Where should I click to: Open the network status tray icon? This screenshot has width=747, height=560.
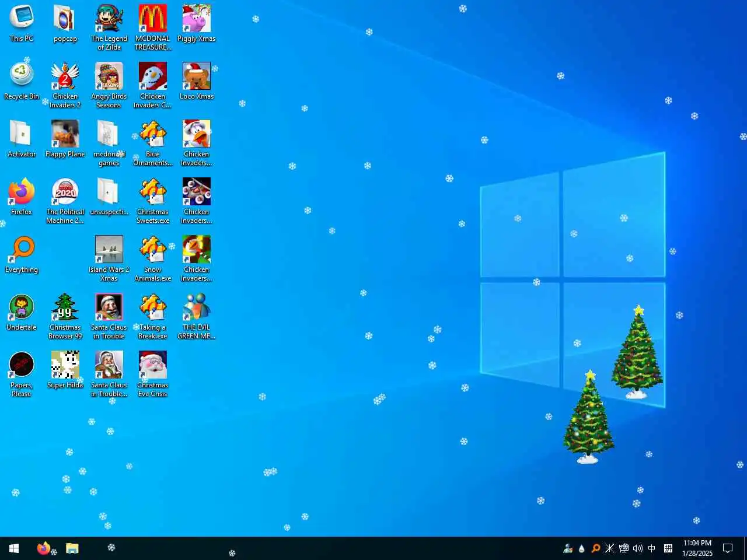pos(624,548)
